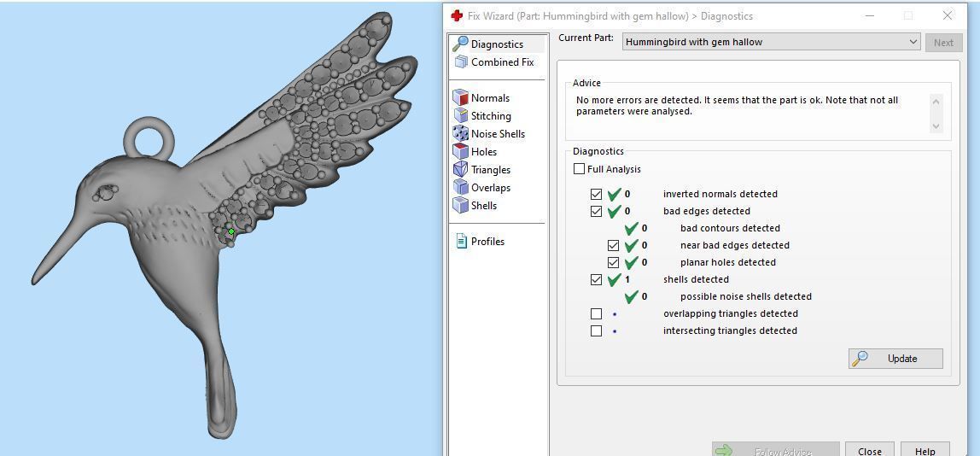Click the Close button at bottom

click(869, 450)
